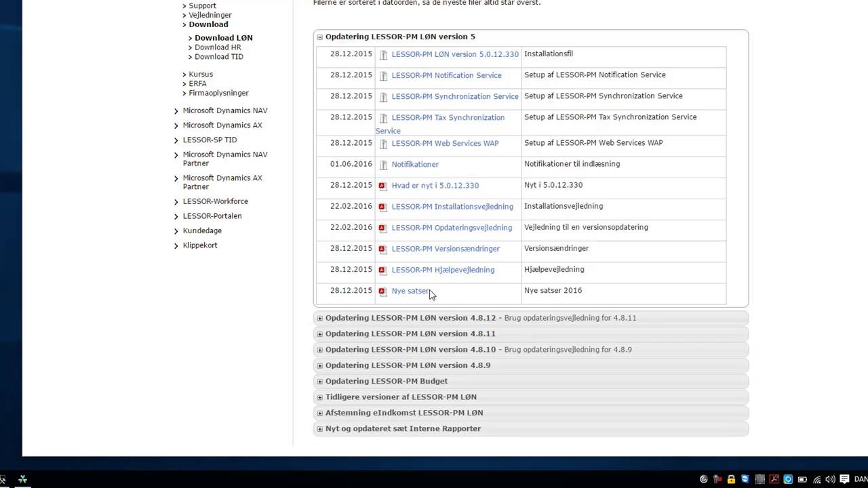The height and width of the screenshot is (488, 868).
Task: Open LESSOR-PM Opdateringsvejledning link
Action: point(452,228)
